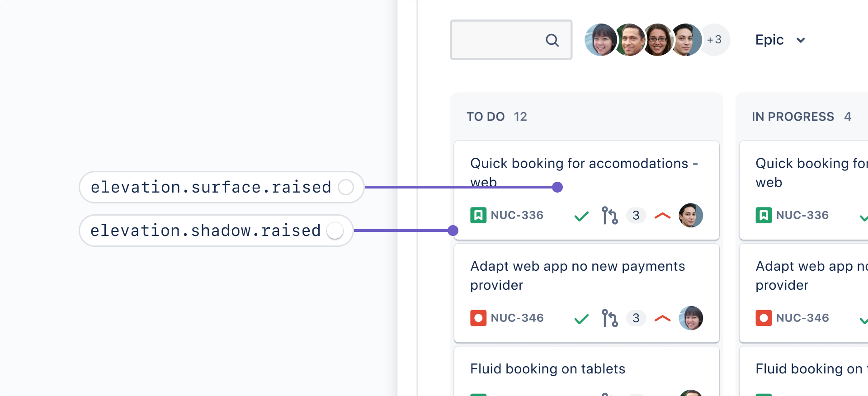
Task: Click the search magnifier icon
Action: (x=552, y=40)
